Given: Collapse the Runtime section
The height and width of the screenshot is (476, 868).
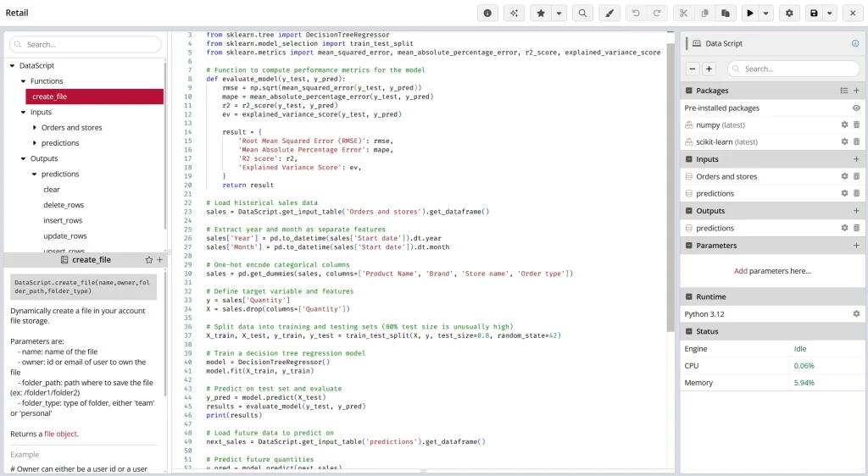Looking at the screenshot, I should (688, 297).
